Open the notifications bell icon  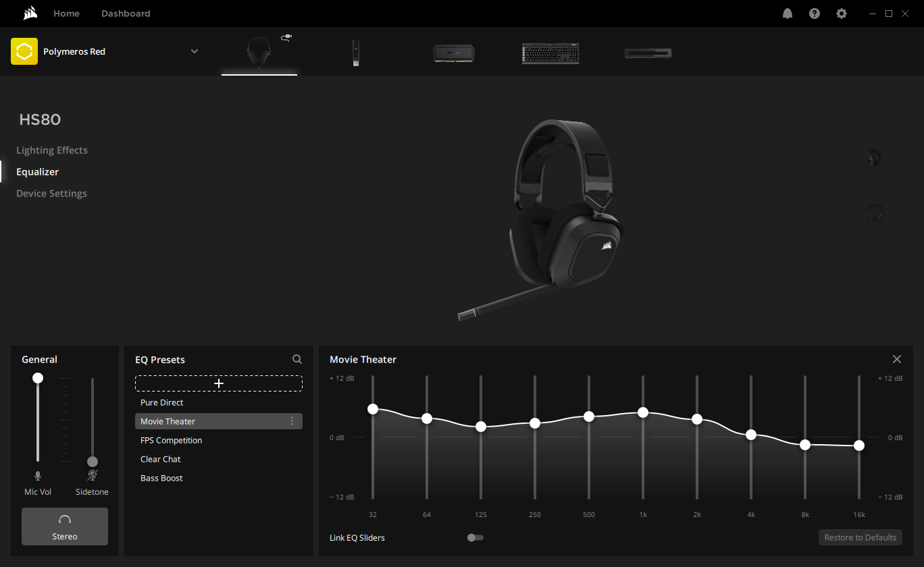click(788, 13)
